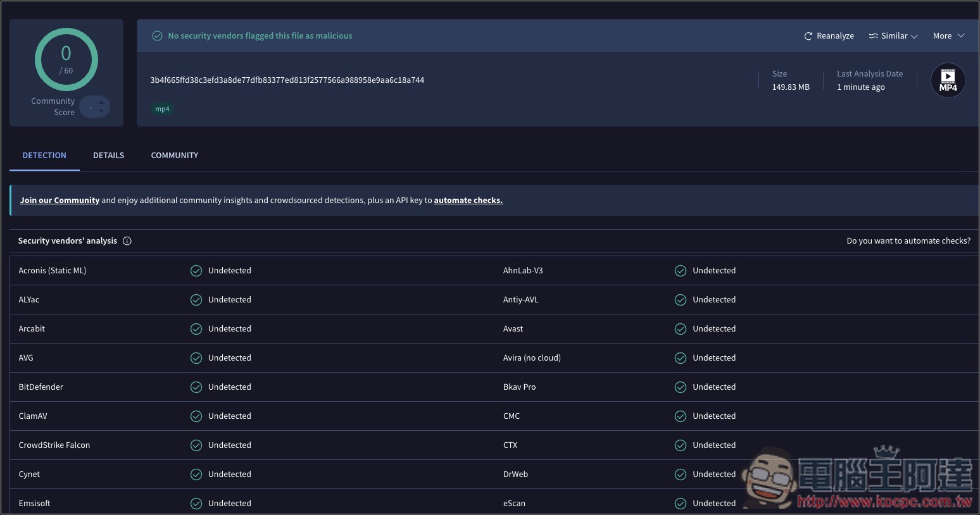Click the eScan Undetected checkmark icon

click(x=681, y=504)
